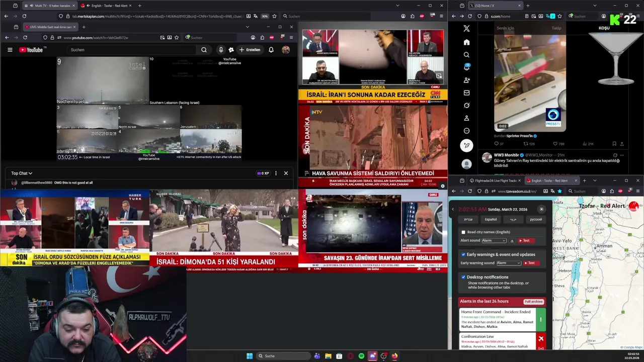Select 'LIVE: Middle East real-time' tab

tap(50, 27)
